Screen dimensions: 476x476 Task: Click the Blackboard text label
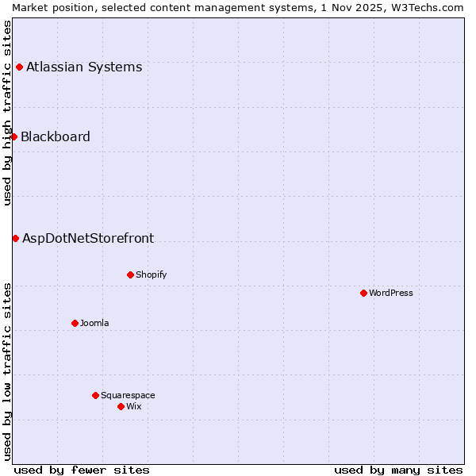coord(56,136)
